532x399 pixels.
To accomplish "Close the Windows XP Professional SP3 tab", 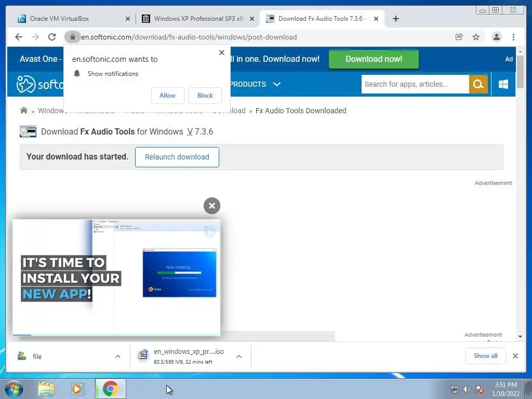I will 252,19.
